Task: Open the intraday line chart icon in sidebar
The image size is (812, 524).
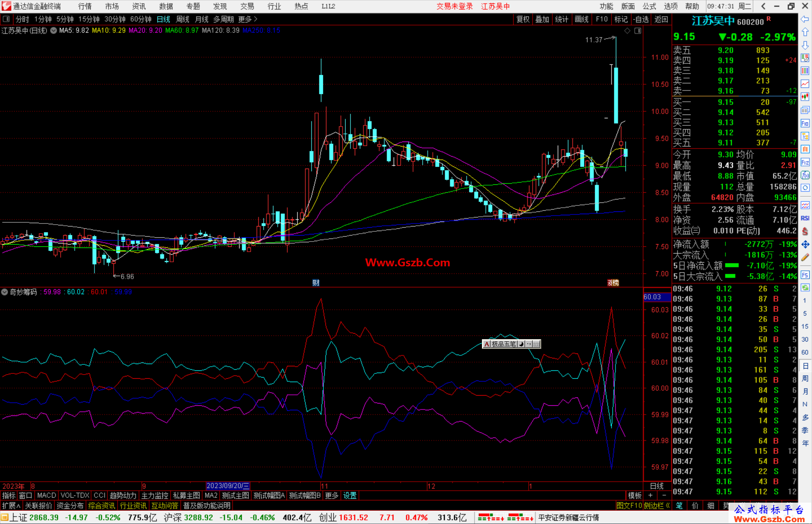Action: (805, 84)
